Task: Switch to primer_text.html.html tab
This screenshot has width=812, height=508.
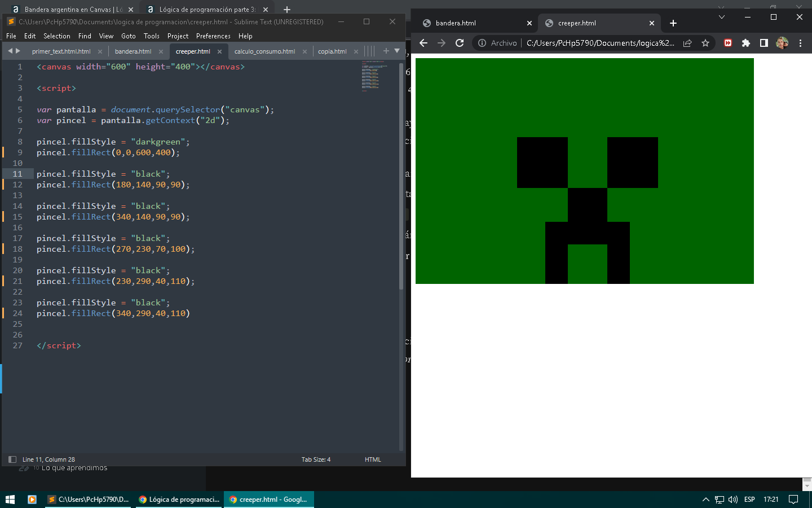Action: (x=61, y=51)
